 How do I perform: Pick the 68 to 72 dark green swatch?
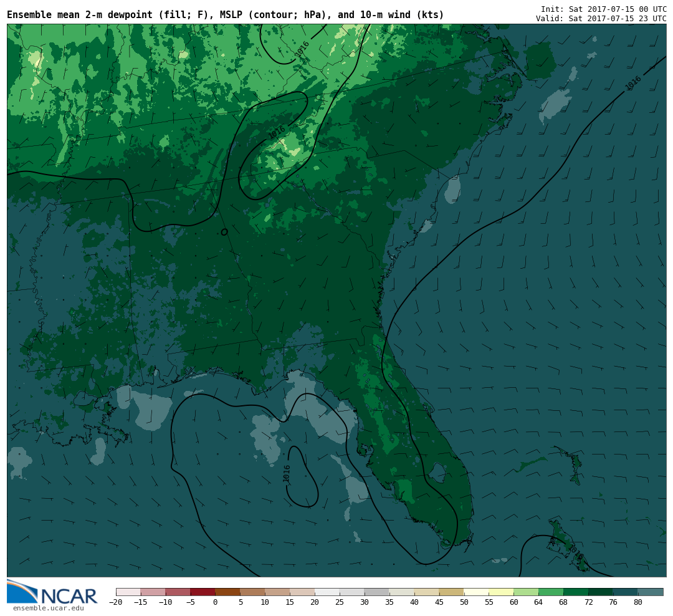(x=576, y=592)
